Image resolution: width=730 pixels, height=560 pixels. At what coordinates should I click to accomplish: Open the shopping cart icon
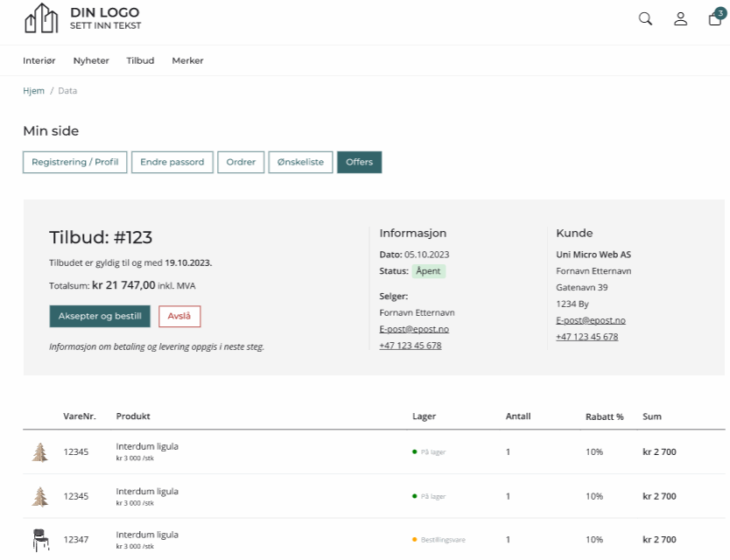click(715, 19)
